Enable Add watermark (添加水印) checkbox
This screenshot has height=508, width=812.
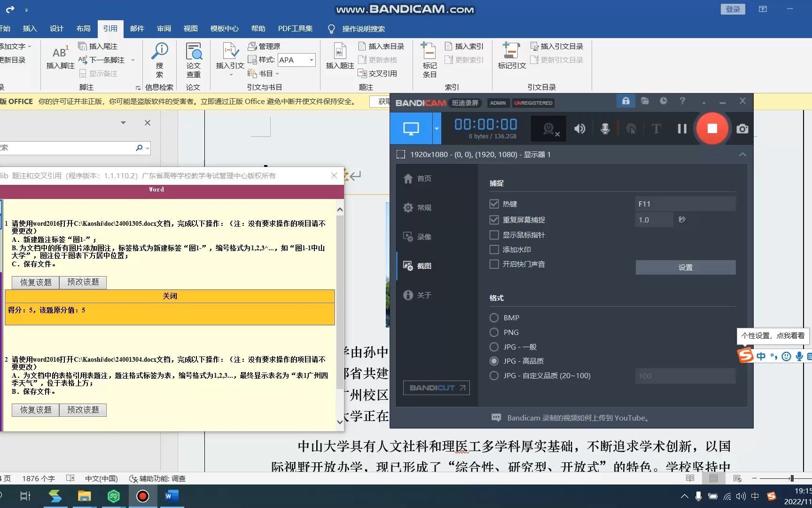pos(494,249)
